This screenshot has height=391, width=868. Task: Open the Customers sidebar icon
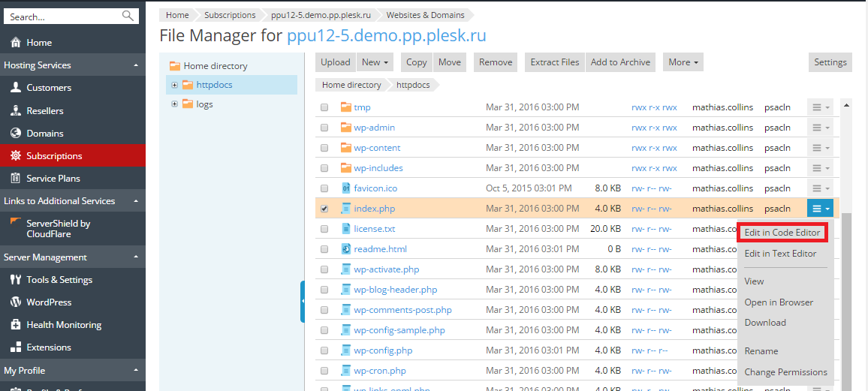15,88
